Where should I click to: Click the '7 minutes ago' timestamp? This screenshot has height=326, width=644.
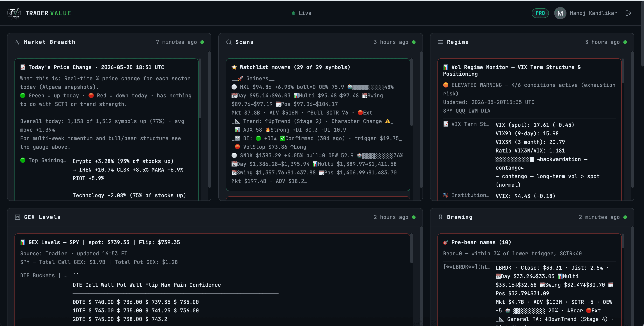click(176, 42)
